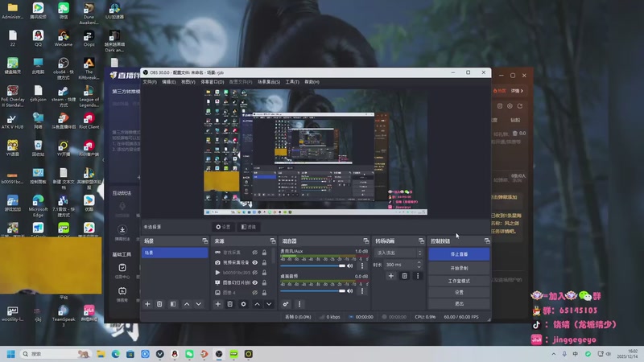Click the 停止直播 button
The height and width of the screenshot is (362, 644).
459,253
